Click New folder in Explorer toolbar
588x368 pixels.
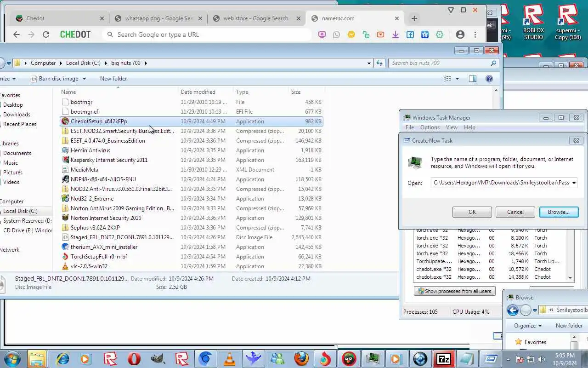pyautogui.click(x=113, y=79)
